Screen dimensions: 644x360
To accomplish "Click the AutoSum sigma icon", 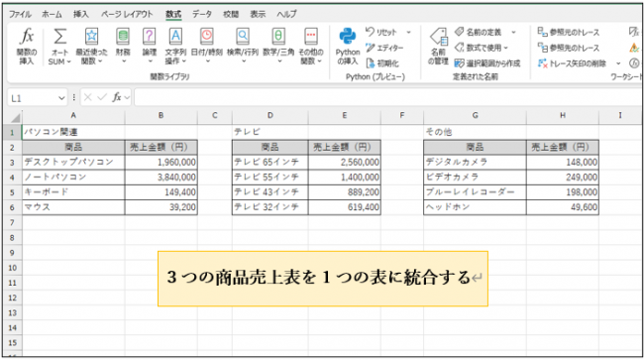I will [x=59, y=37].
